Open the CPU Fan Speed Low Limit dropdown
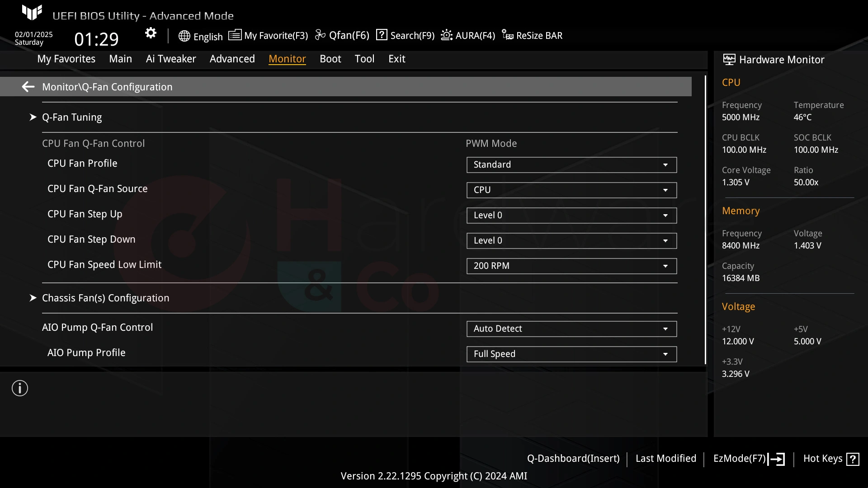Screen dimensions: 868x488 (x=571, y=266)
